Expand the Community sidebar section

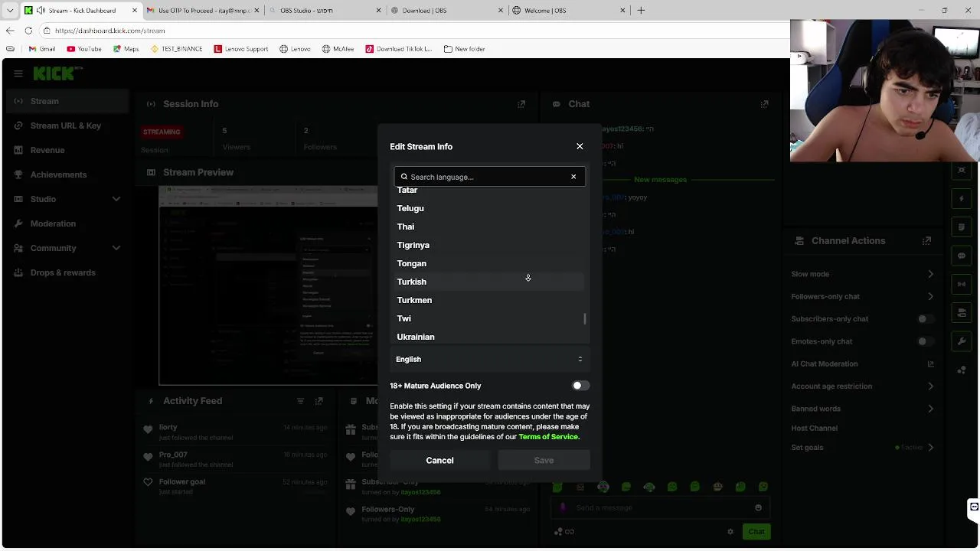[67, 248]
